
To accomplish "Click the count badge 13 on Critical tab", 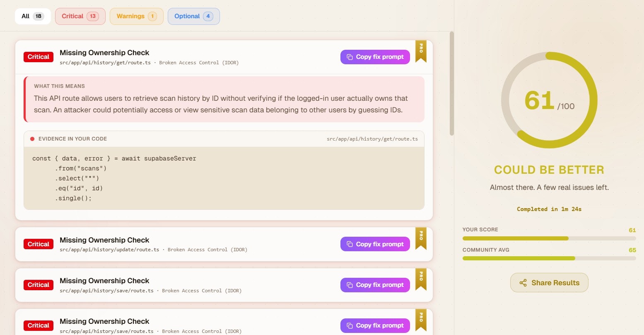I will click(92, 16).
